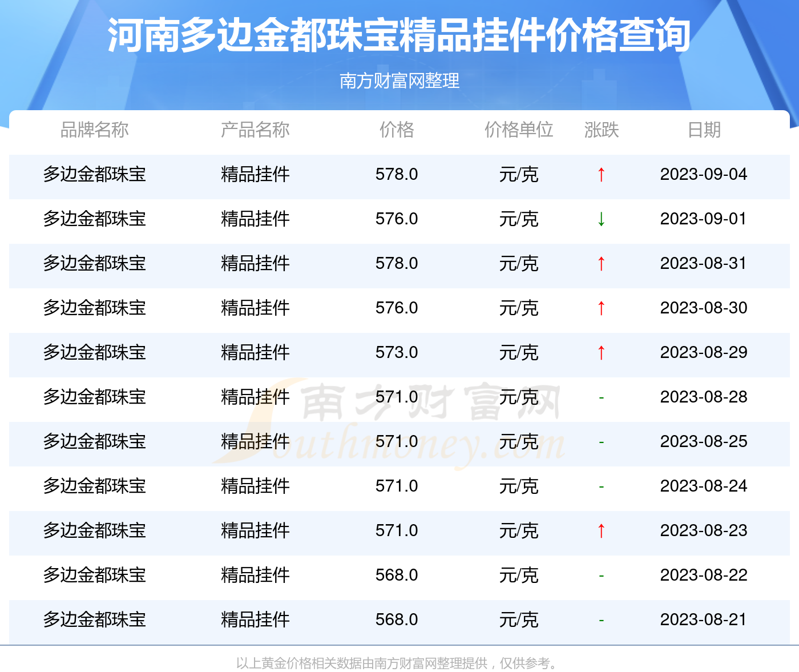Image resolution: width=799 pixels, height=672 pixels.
Task: Select the date 2023-08-25
Action: point(704,441)
